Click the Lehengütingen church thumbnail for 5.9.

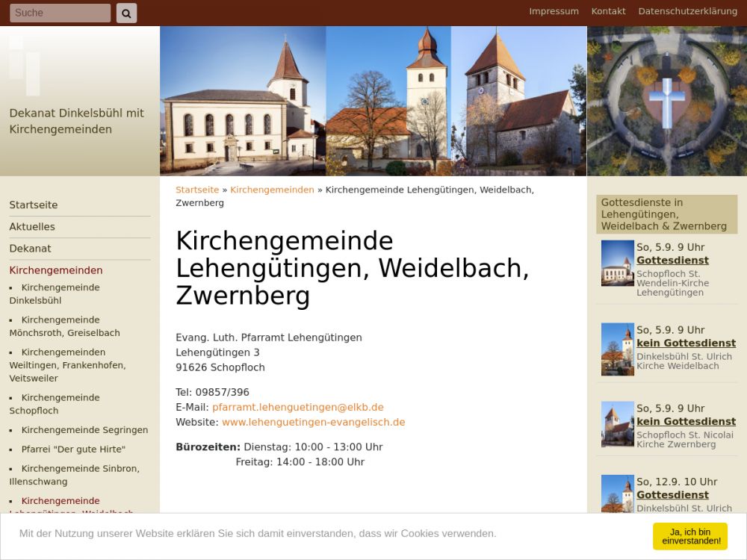pyautogui.click(x=617, y=263)
